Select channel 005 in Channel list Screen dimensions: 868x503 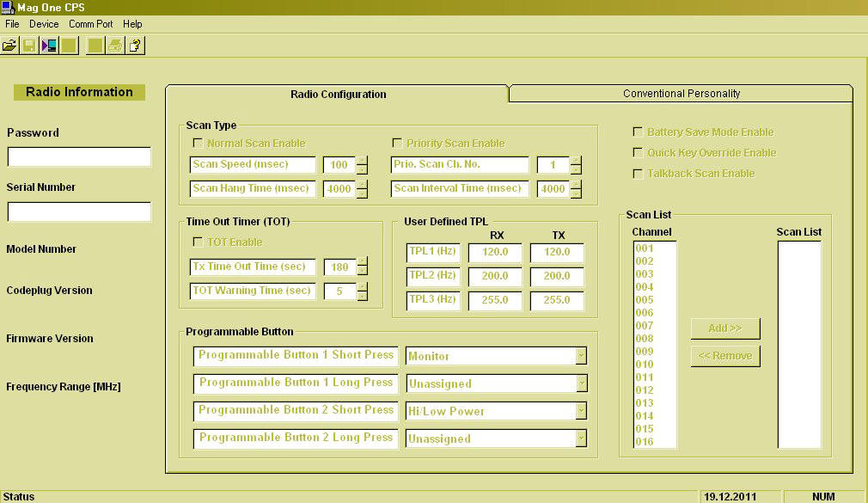click(x=645, y=300)
